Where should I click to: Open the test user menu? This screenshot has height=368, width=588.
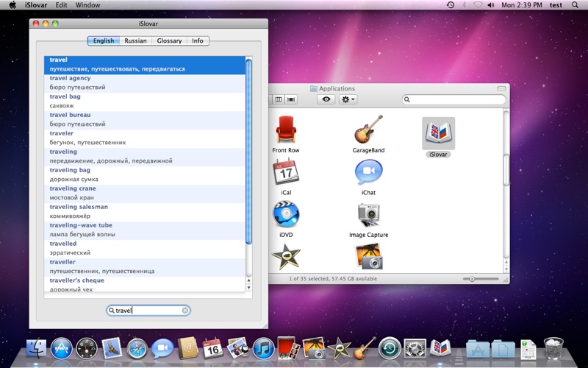[556, 5]
